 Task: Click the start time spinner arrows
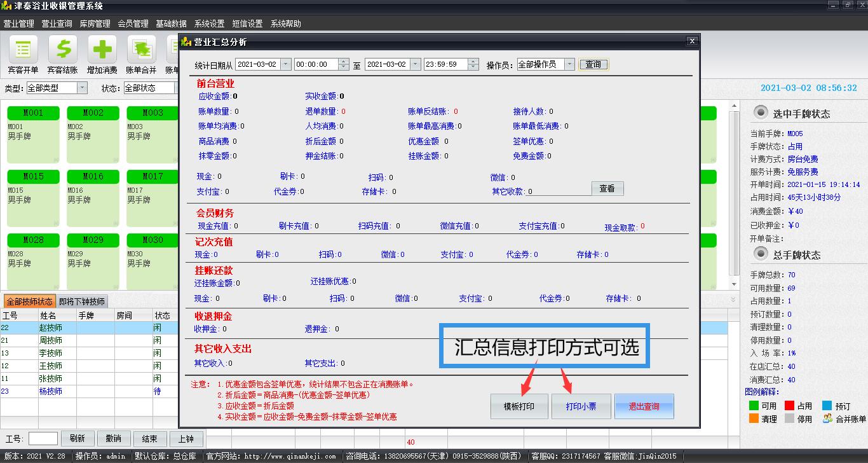coord(344,64)
